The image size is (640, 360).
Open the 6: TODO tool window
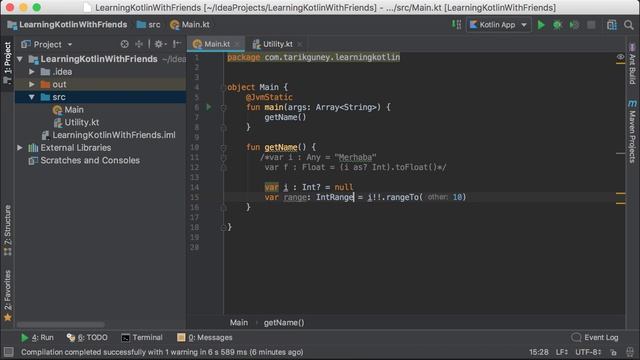tap(87, 338)
